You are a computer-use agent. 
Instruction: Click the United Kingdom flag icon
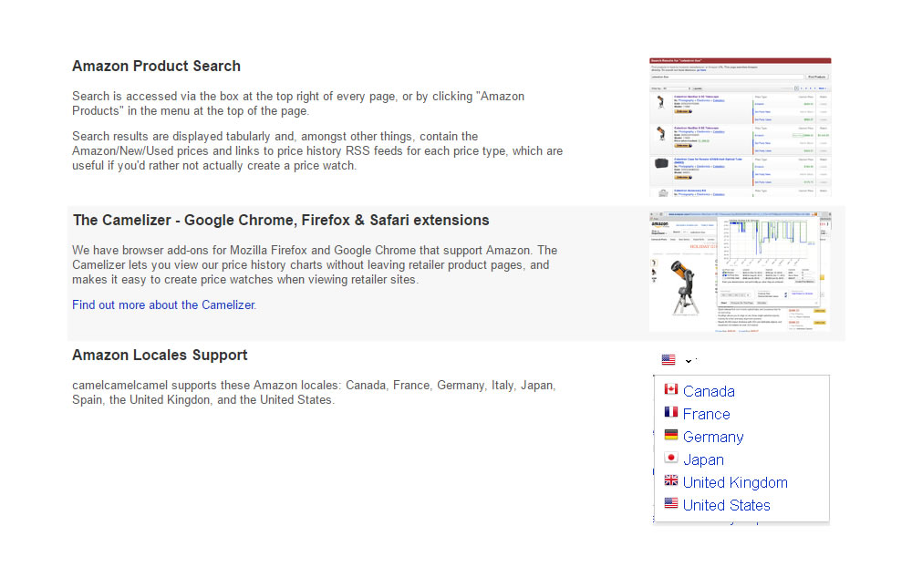pyautogui.click(x=670, y=480)
